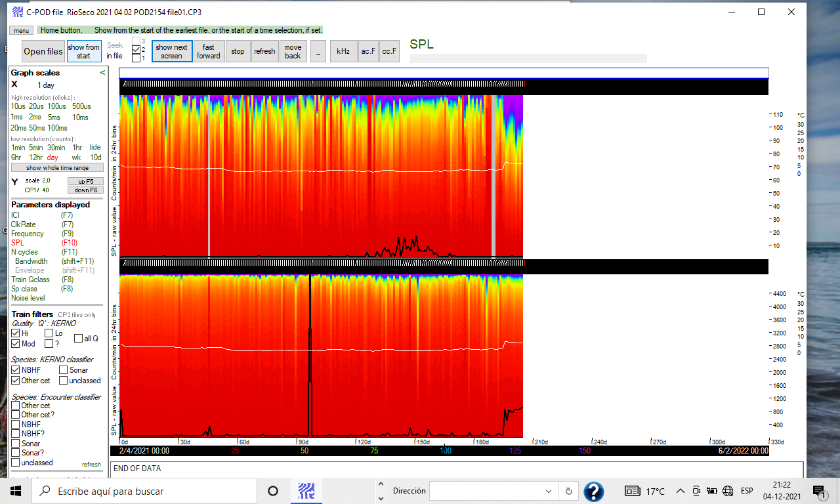This screenshot has height=504, width=840.
Task: Expand the Dirección address dropdown
Action: click(x=549, y=491)
